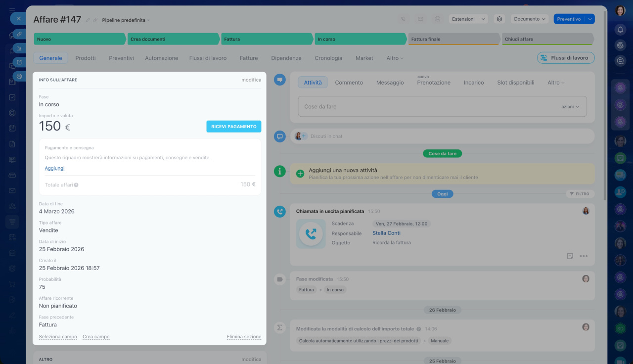Close the deal panel with X button
The height and width of the screenshot is (364, 633).
point(18,19)
